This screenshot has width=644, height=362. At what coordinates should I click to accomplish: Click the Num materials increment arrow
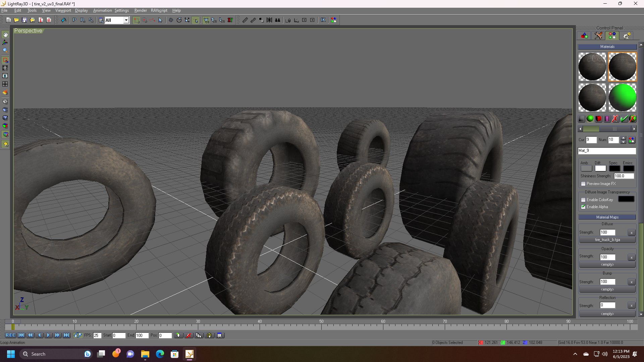[623, 138]
